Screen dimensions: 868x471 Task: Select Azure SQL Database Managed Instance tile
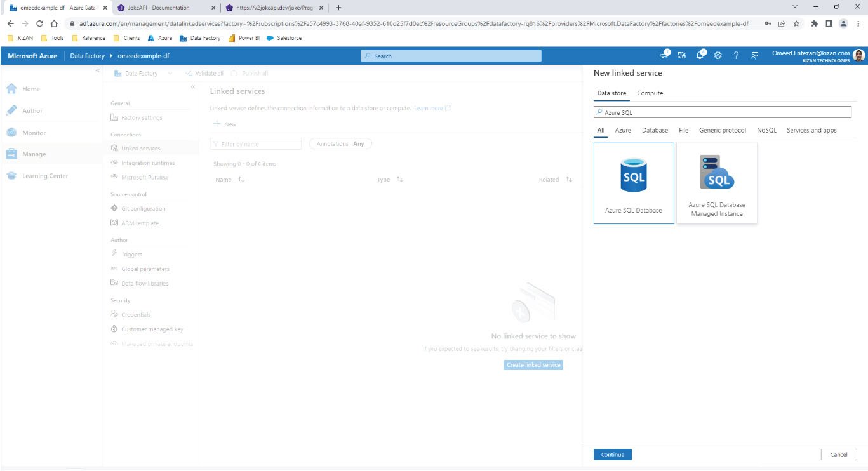(716, 182)
